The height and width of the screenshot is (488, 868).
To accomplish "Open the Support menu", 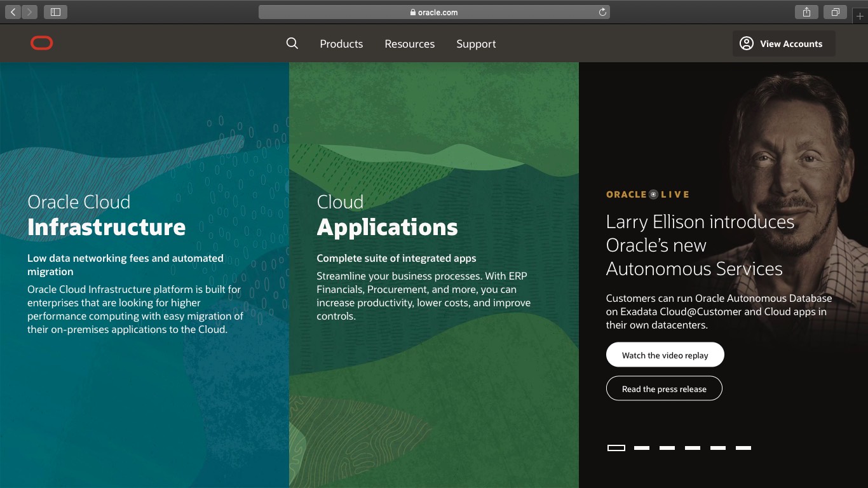I will [476, 44].
